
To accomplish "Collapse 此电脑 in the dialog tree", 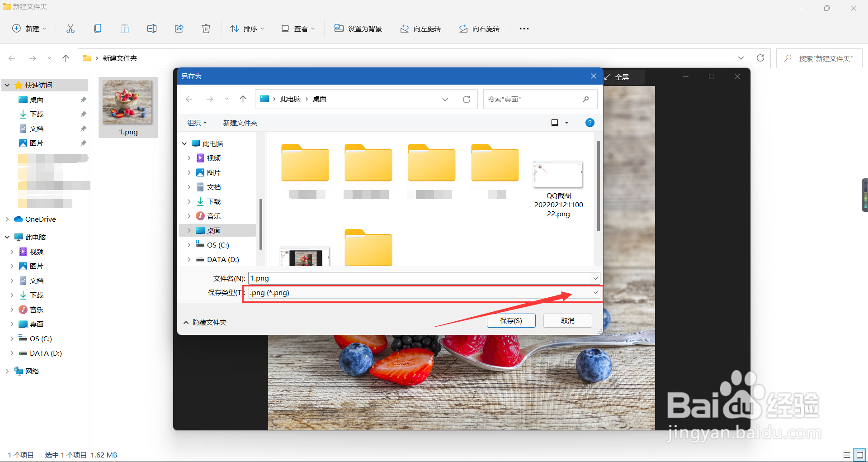I will [184, 143].
